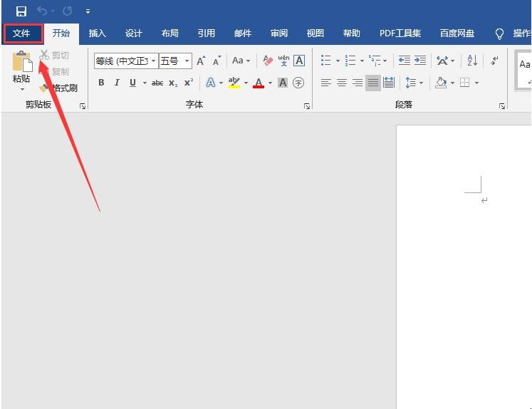Apply the red font color swatch
Viewport: 532px width, 409px height.
tap(259, 83)
